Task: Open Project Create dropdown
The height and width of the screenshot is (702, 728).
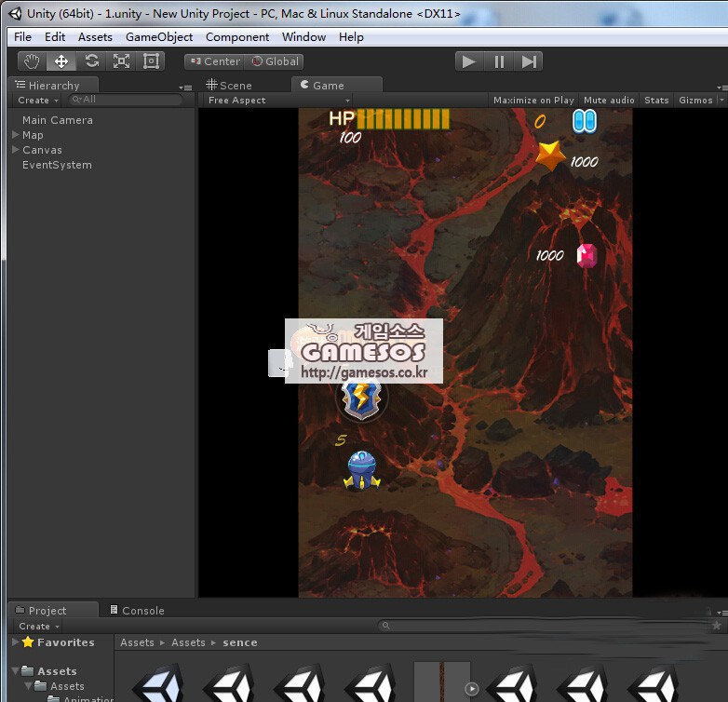Action: point(39,626)
